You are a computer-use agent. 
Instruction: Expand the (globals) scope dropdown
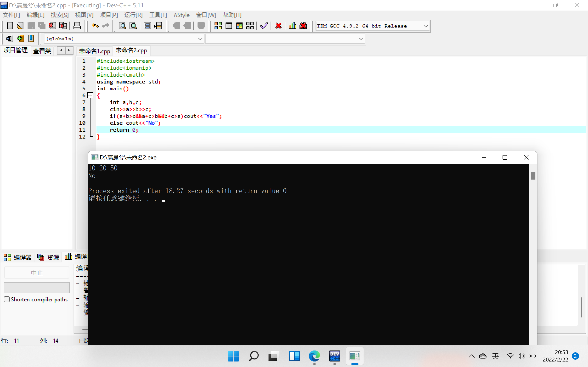click(x=200, y=39)
